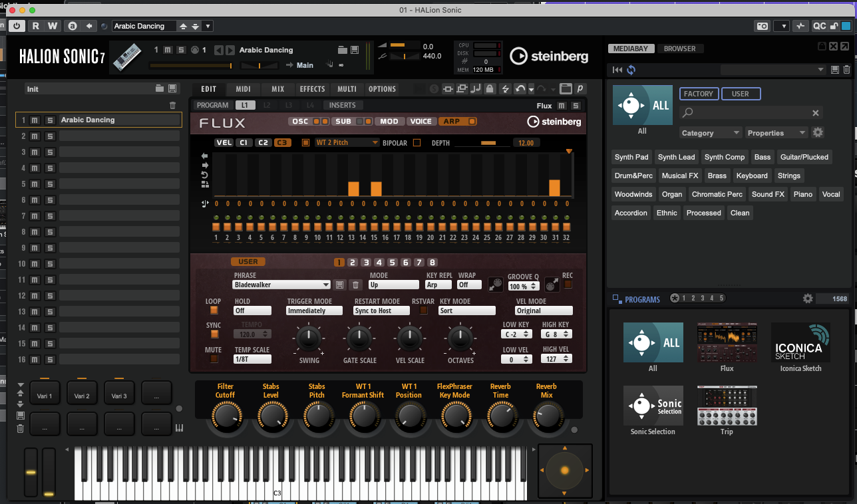Open the WT 2 Pitch destination dropdown

[x=347, y=142]
